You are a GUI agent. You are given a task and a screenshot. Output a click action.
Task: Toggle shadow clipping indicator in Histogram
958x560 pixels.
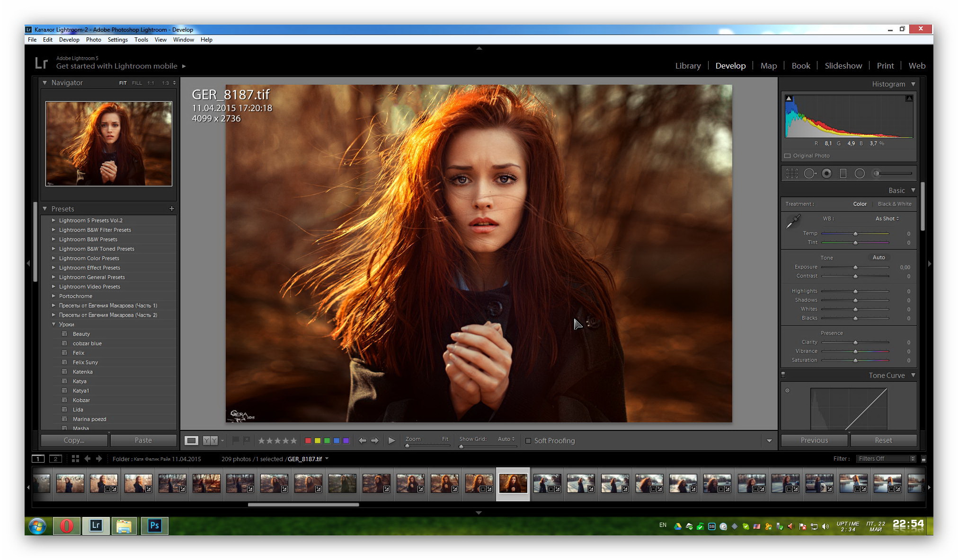pyautogui.click(x=789, y=98)
